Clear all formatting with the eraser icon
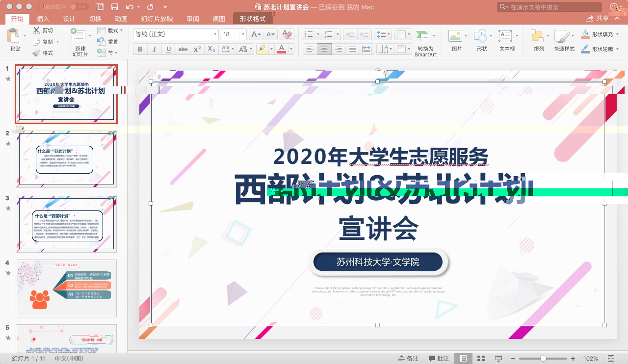Viewport: 628px width, 364px height. 288,34
